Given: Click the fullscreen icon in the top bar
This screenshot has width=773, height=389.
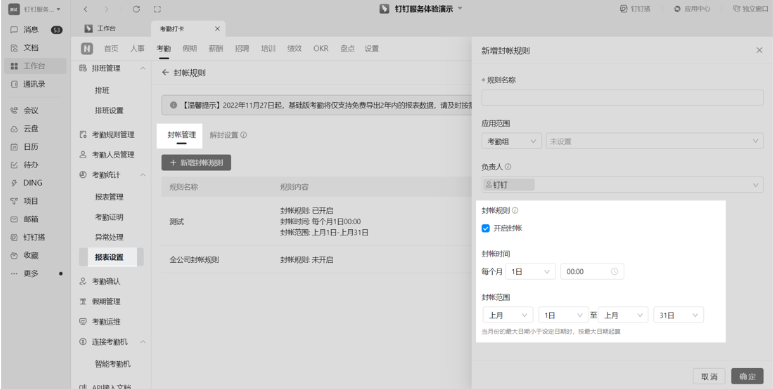Looking at the screenshot, I should pos(157,9).
